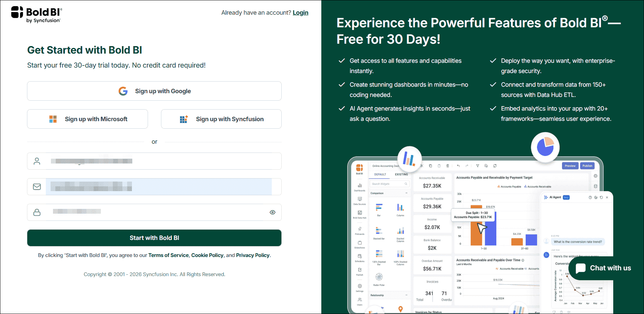The width and height of the screenshot is (644, 314).
Task: Open the Settings icon in the sidebar
Action: (x=360, y=286)
